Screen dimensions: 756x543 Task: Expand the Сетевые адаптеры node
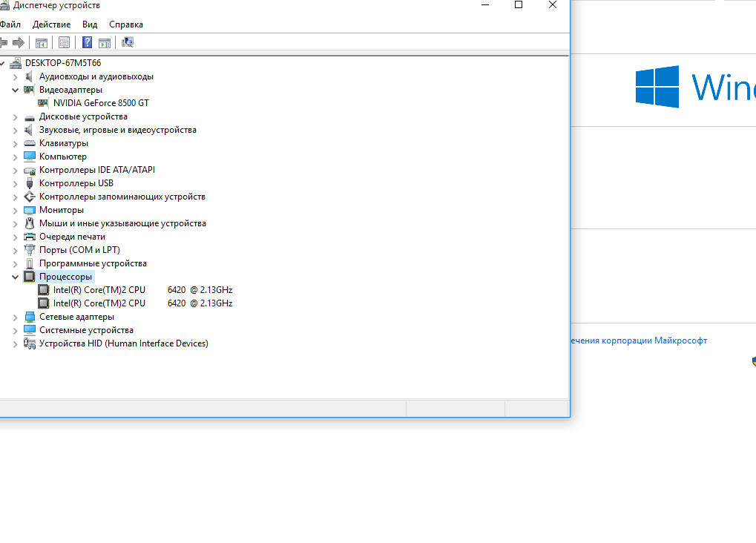tap(15, 317)
